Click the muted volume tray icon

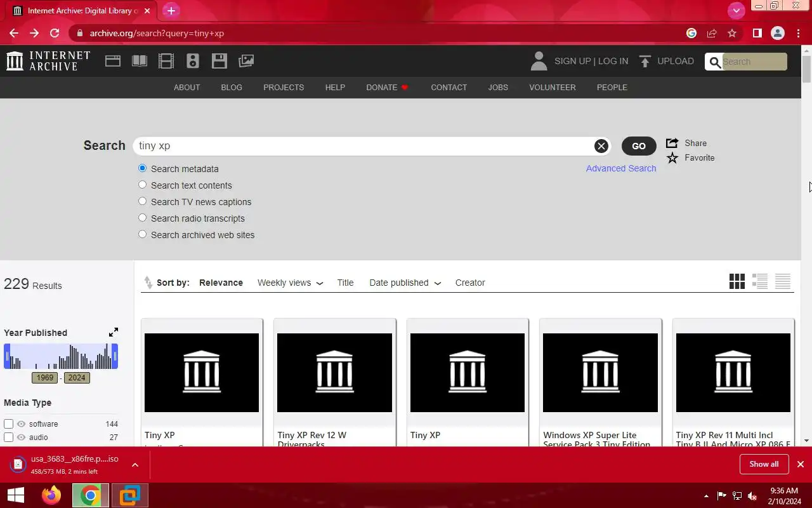tap(752, 496)
